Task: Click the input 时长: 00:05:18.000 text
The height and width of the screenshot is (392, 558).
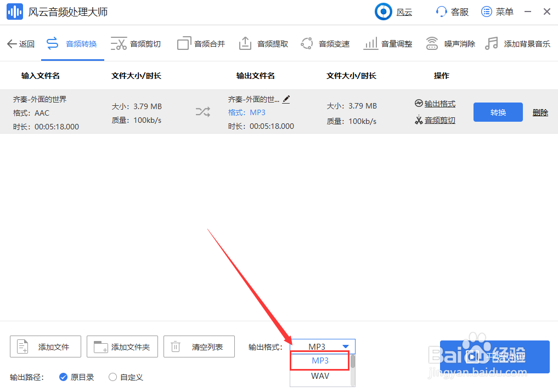Action: point(46,127)
